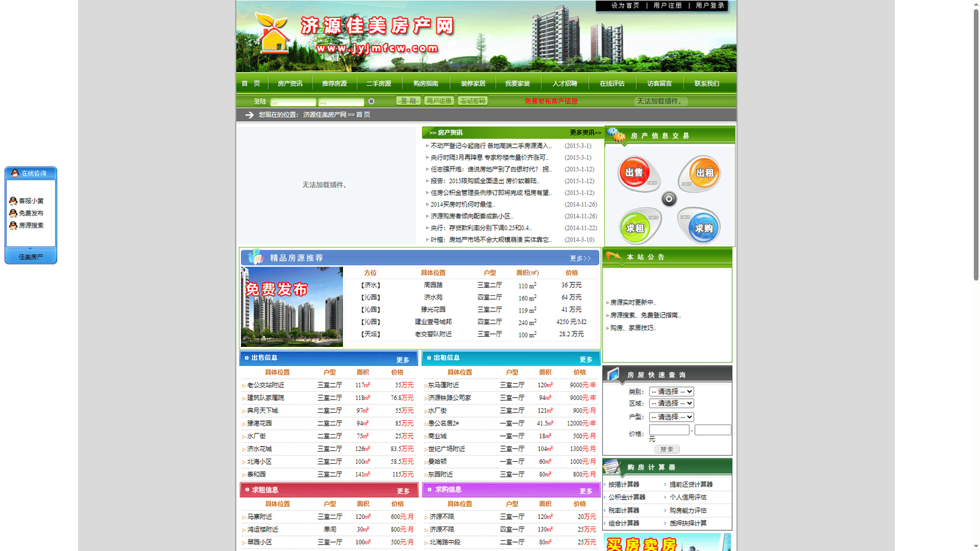Image resolution: width=980 pixels, height=551 pixels.
Task: Click the minimum price input field
Action: pyautogui.click(x=669, y=430)
